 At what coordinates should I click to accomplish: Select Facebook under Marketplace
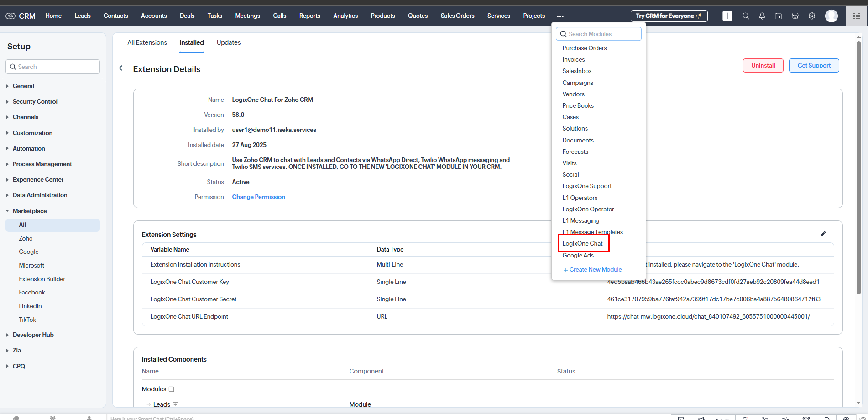[31, 292]
